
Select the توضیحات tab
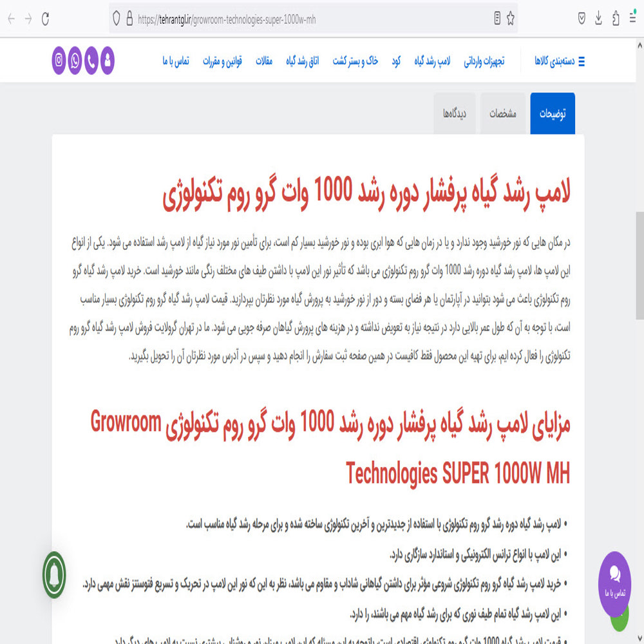click(553, 114)
